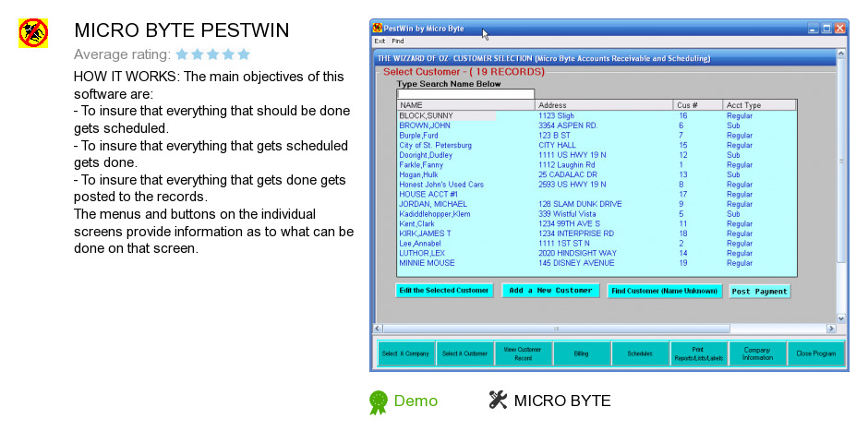Click Select A Customer bottom button

[x=465, y=353]
